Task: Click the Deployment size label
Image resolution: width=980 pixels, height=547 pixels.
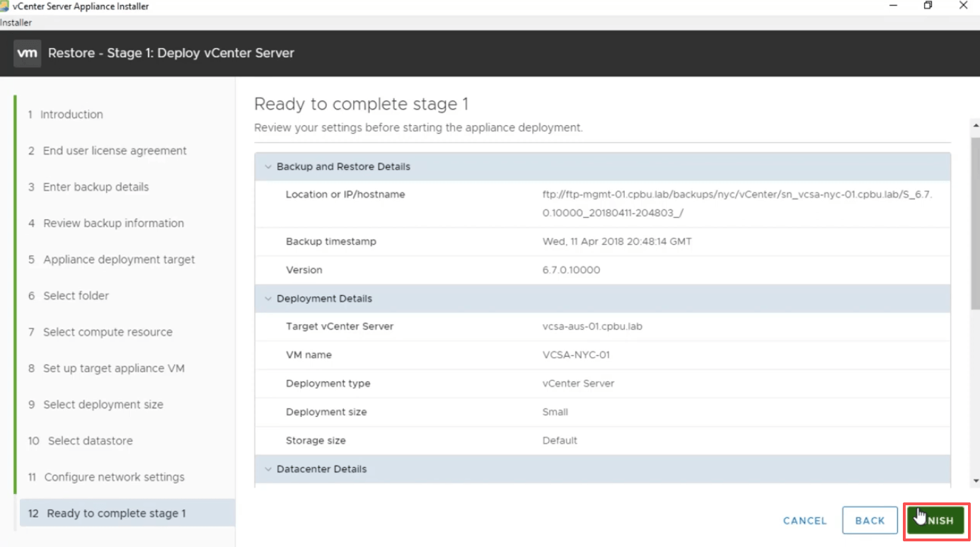Action: click(x=326, y=412)
